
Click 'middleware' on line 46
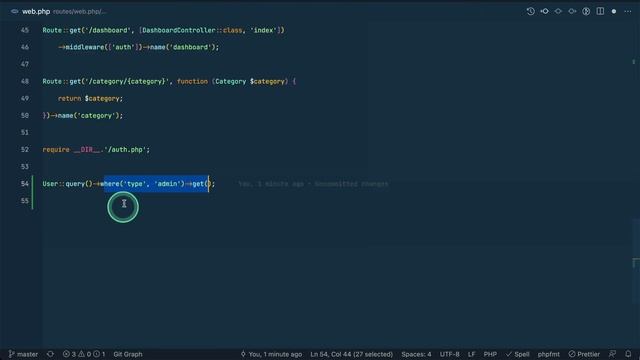coord(85,47)
